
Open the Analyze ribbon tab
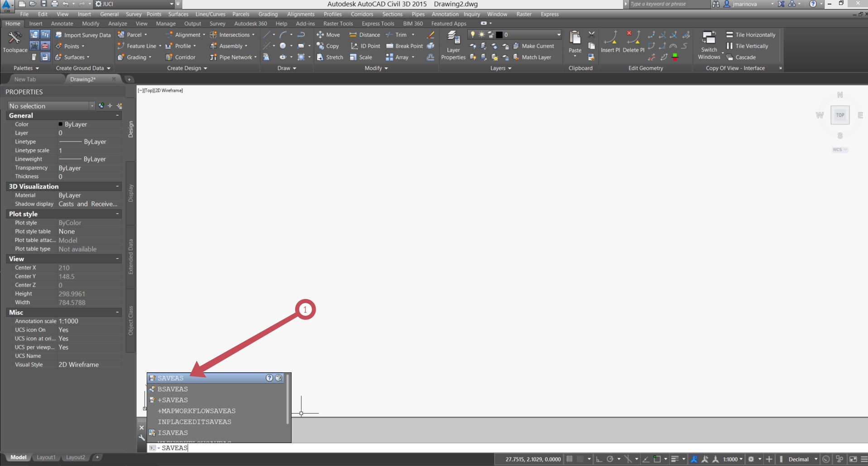pos(118,24)
